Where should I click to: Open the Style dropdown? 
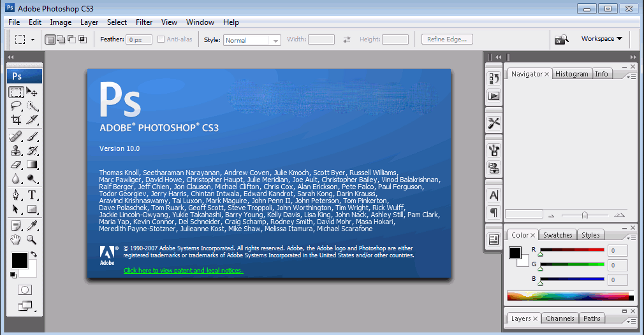coord(252,40)
